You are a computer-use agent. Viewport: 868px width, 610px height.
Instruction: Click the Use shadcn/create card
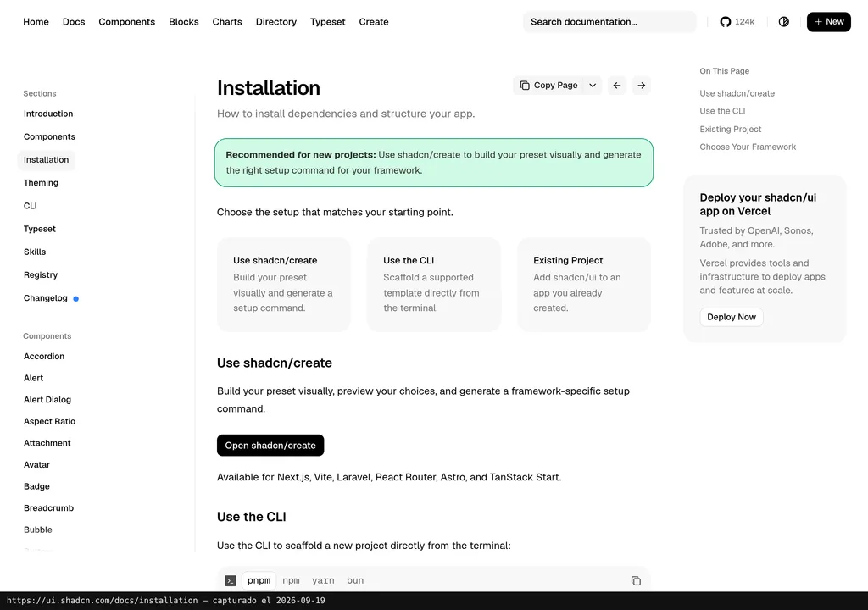coord(283,285)
